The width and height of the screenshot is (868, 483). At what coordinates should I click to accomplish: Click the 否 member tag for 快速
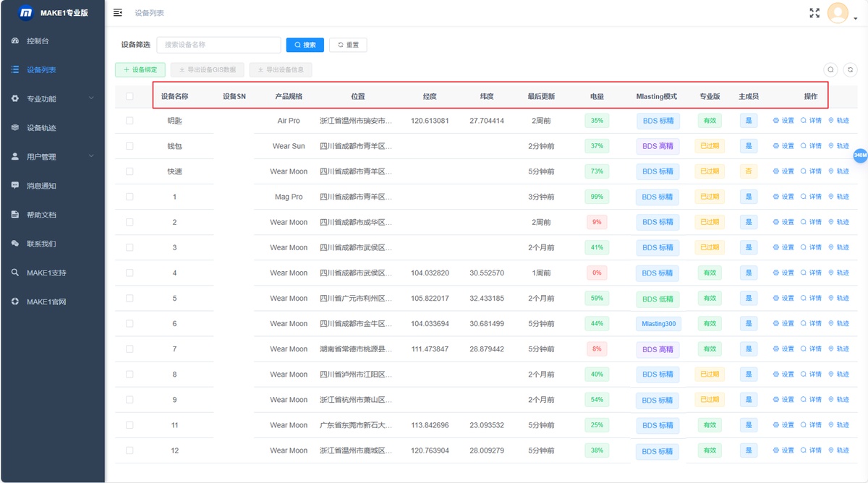coord(749,171)
